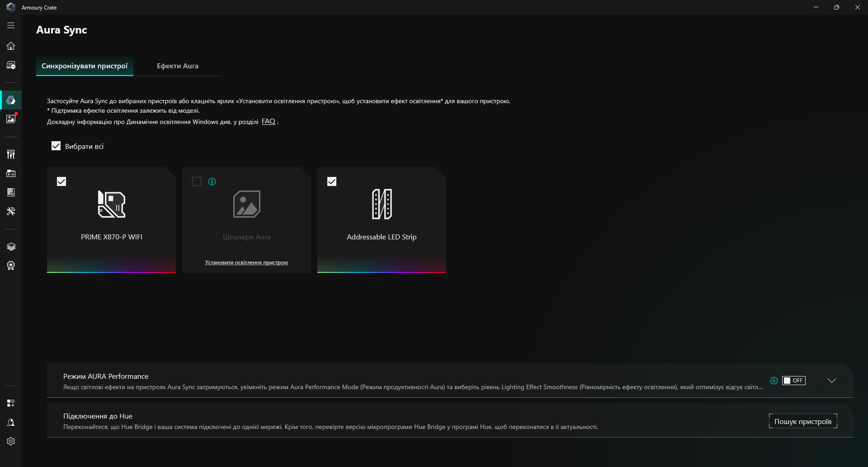
Task: Open the stacked layers sidebar icon
Action: (11, 247)
